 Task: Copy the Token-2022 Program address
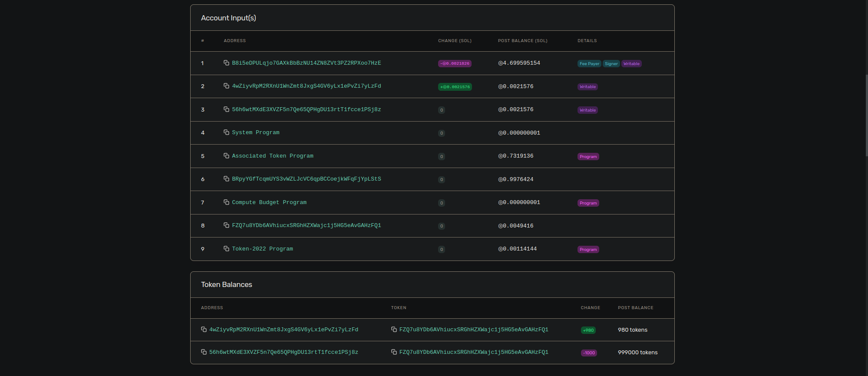pyautogui.click(x=226, y=249)
